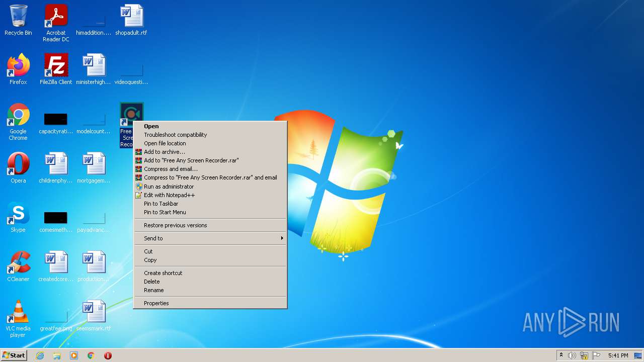Viewport: 644px width, 362px height.
Task: Click Open file location
Action: [210, 143]
